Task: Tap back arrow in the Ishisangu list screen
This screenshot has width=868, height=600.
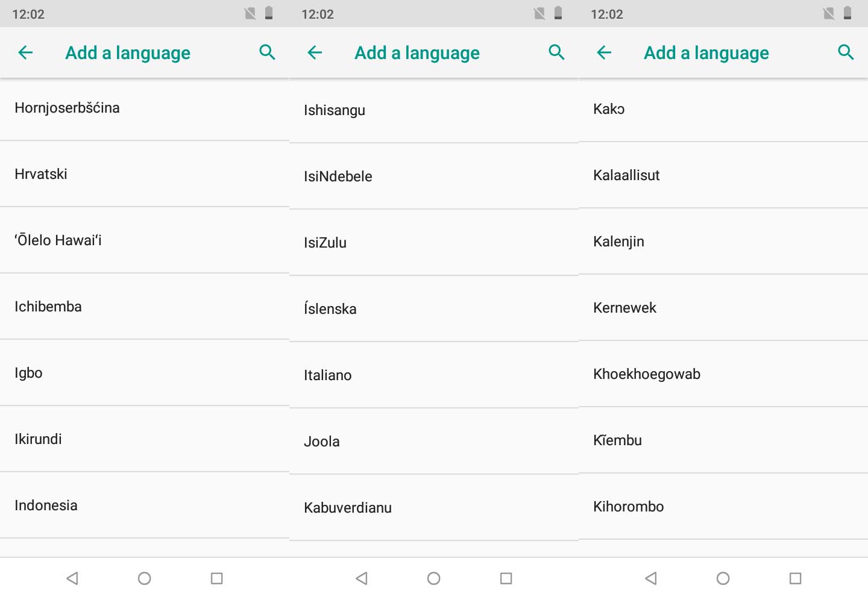Action: click(315, 53)
